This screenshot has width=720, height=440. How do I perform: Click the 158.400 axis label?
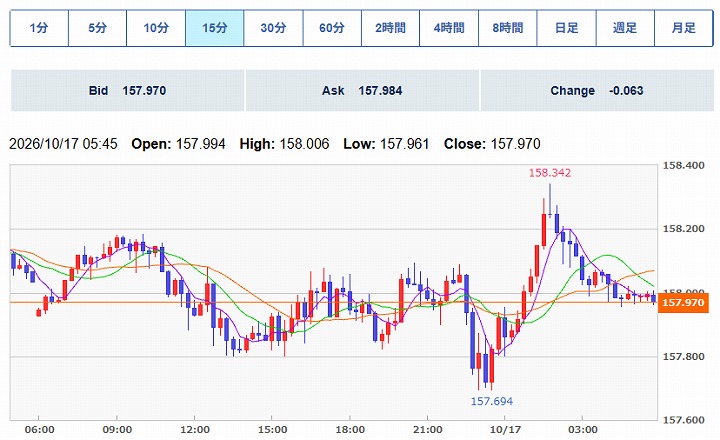(x=683, y=166)
